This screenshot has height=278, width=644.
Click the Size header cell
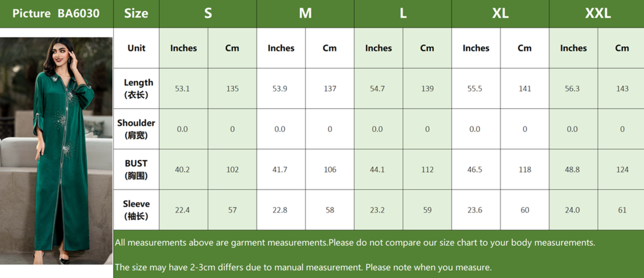[x=136, y=14]
